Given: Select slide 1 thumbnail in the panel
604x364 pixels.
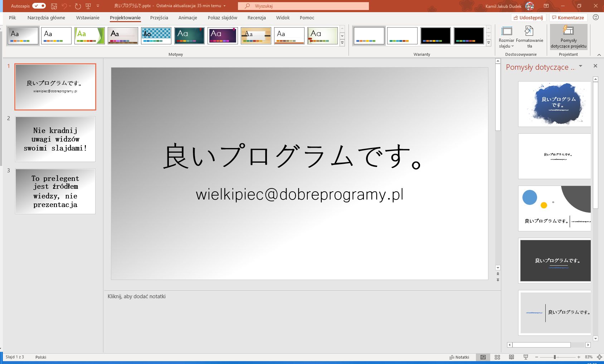Looking at the screenshot, I should [55, 87].
